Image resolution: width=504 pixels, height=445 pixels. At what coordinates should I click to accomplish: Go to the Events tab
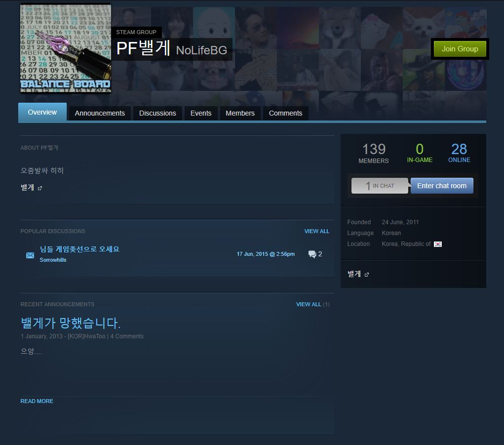[x=201, y=113]
